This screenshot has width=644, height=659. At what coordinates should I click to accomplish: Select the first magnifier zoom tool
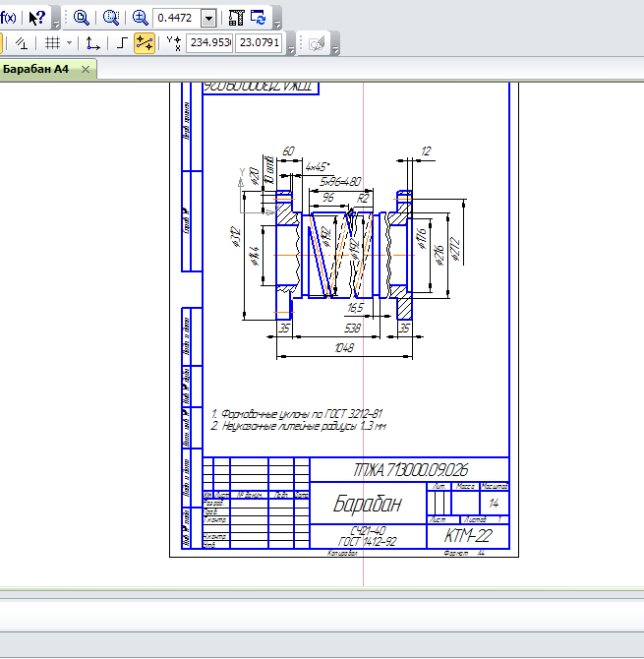(x=82, y=18)
